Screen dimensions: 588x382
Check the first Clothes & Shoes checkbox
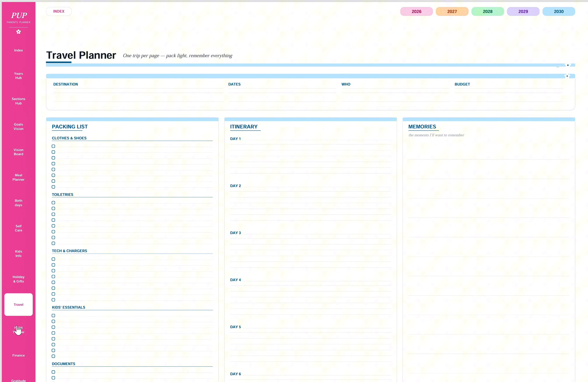[53, 146]
